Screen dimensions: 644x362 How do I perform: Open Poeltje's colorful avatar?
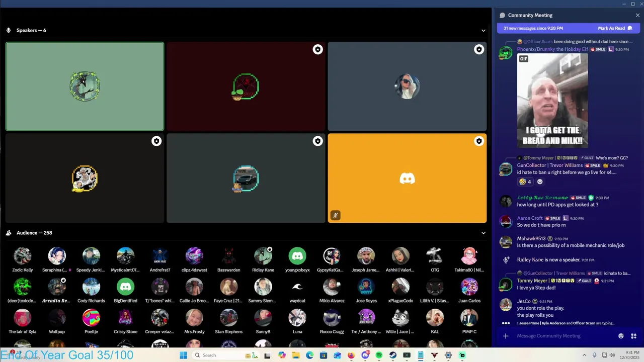tap(91, 318)
